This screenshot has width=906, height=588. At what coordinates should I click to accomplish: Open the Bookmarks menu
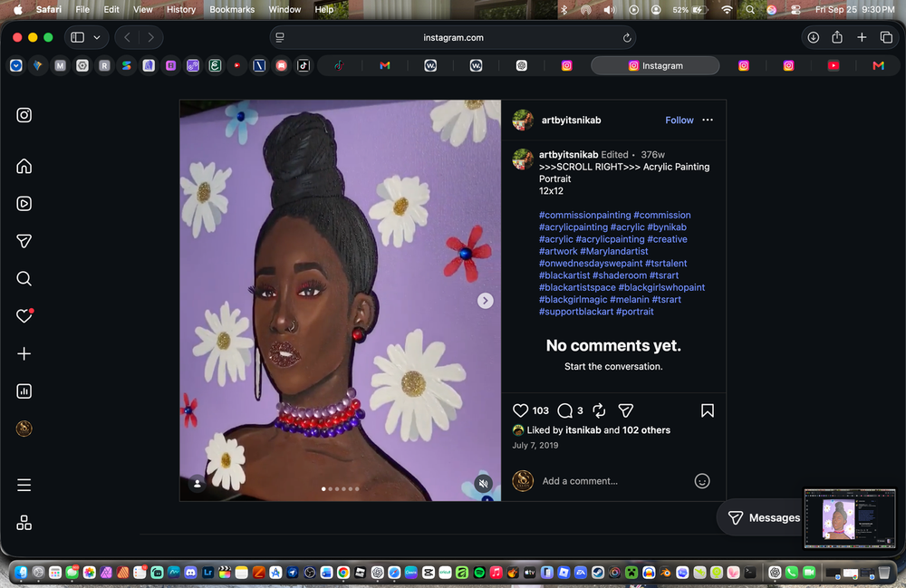coord(232,9)
